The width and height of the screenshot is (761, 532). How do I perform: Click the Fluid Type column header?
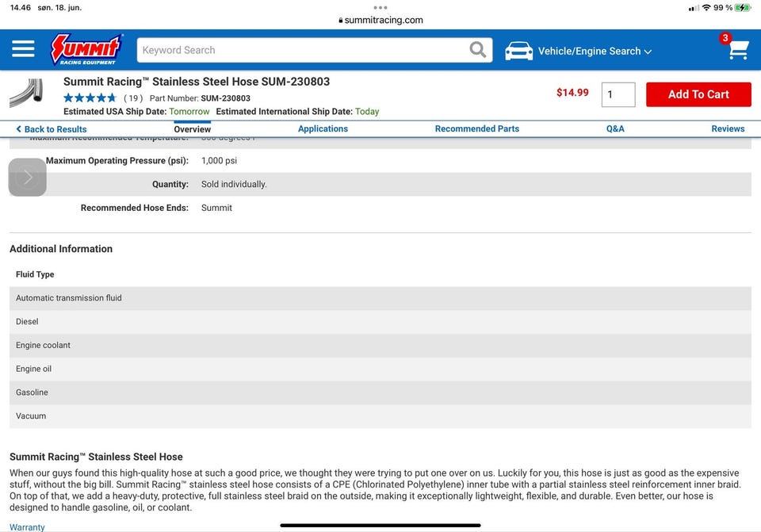[35, 274]
